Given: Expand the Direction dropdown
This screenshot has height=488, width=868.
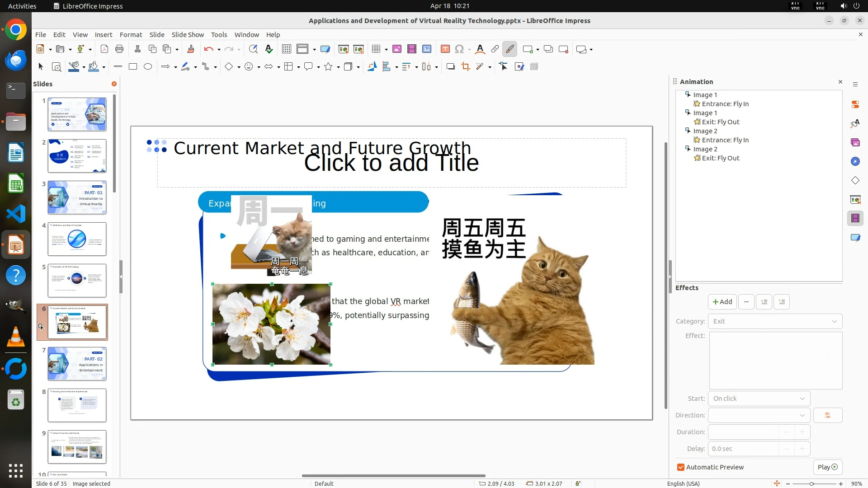Looking at the screenshot, I should click(x=759, y=415).
